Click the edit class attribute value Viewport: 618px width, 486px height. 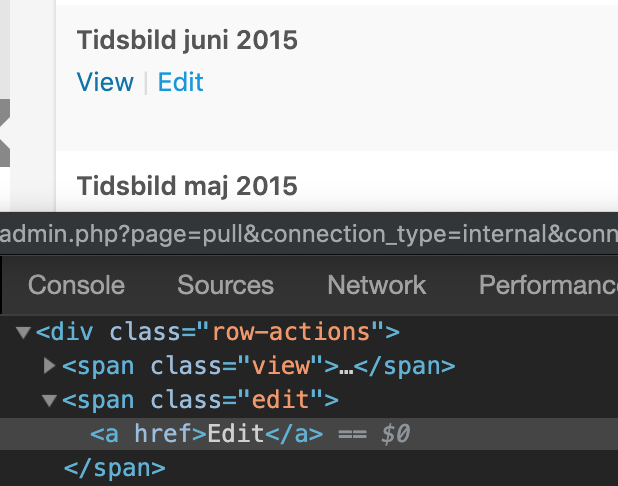tap(280, 400)
